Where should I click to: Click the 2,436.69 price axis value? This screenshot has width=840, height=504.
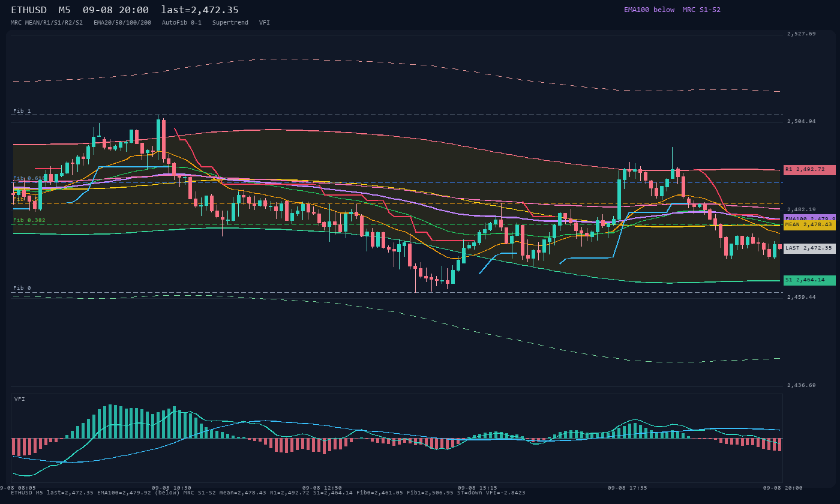[802, 385]
